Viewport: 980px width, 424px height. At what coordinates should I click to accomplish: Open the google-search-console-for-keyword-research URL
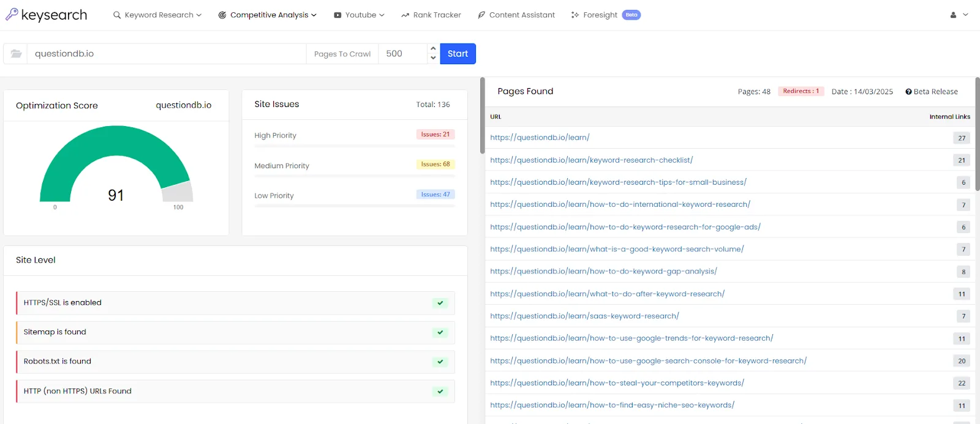click(648, 361)
